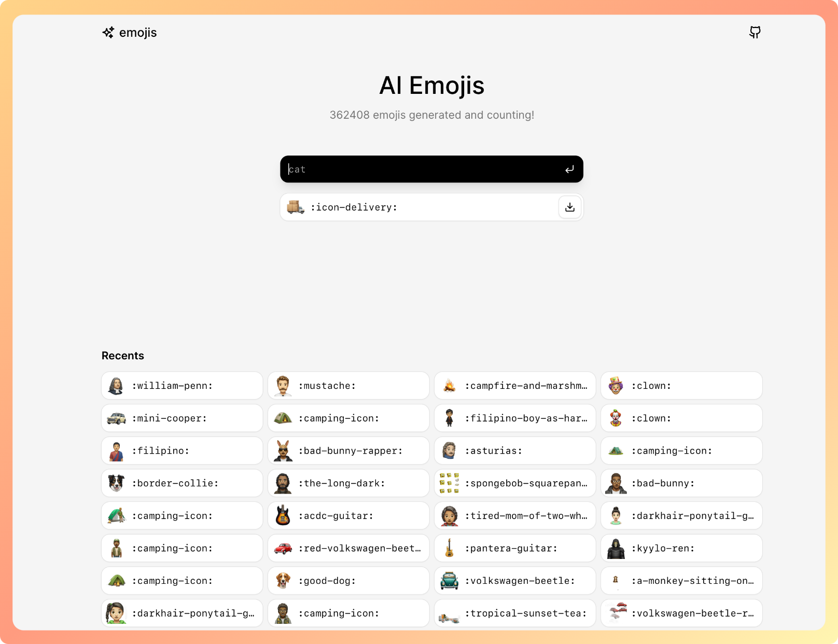Click the emojis home link text
The height and width of the screenshot is (644, 838).
coord(138,33)
